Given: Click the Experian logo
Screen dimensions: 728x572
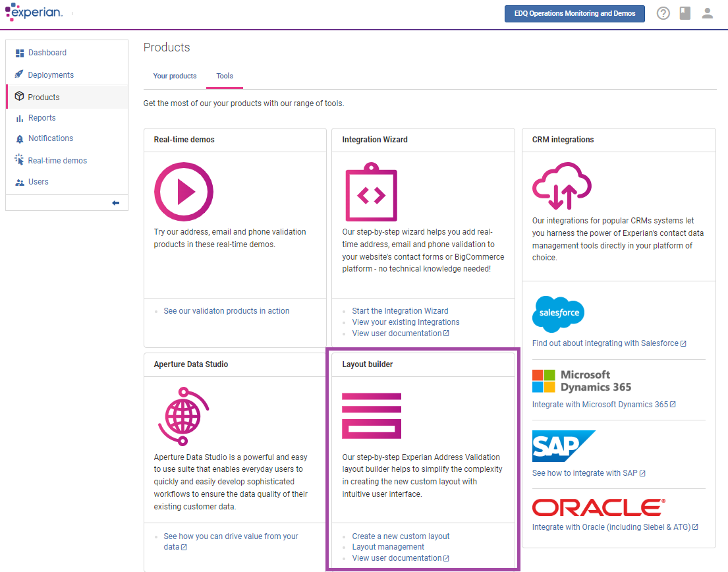Looking at the screenshot, I should (34, 13).
